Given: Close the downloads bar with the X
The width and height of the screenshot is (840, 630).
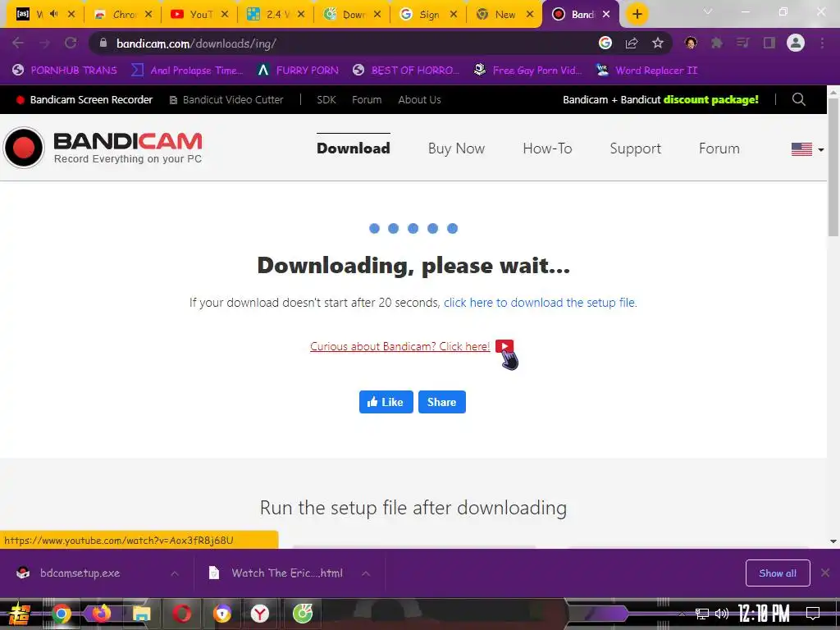Looking at the screenshot, I should pyautogui.click(x=825, y=573).
